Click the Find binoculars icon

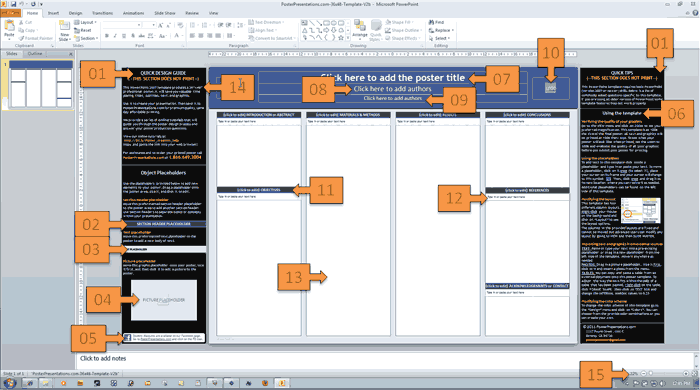click(431, 22)
